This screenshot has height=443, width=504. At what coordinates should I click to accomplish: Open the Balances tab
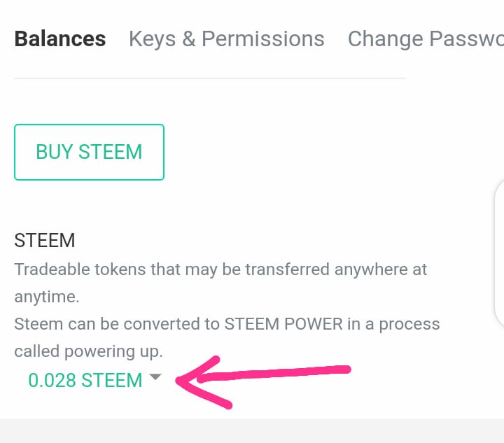click(60, 39)
